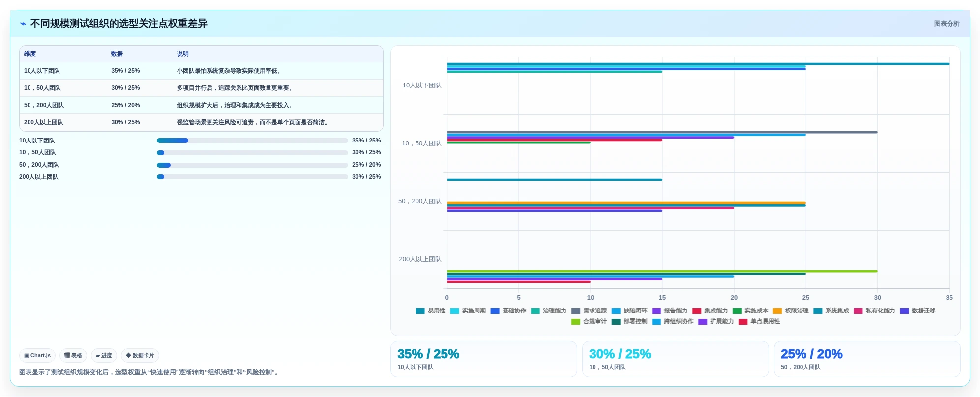Click the Chart.js chip
The image size is (980, 397).
coord(37,355)
